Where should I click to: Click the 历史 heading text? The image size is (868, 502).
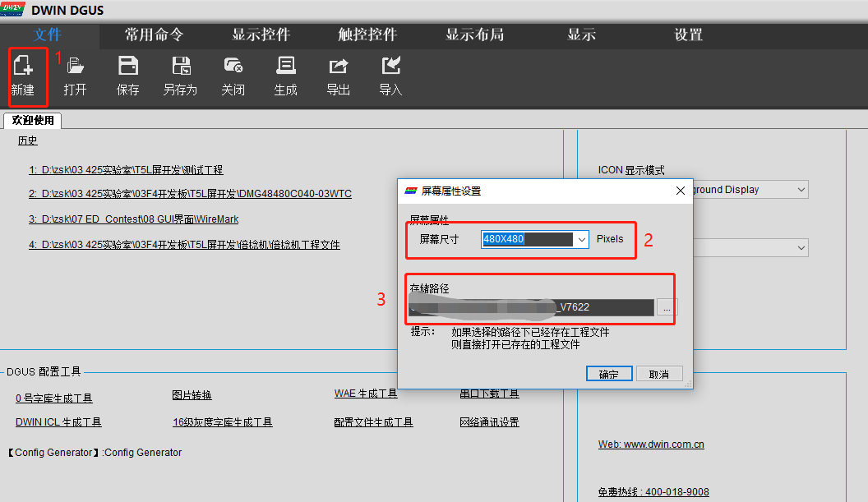pyautogui.click(x=28, y=140)
